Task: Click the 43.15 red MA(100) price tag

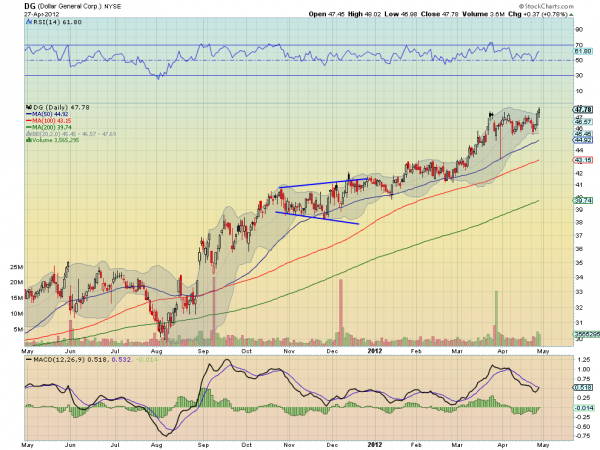Action: (x=583, y=160)
